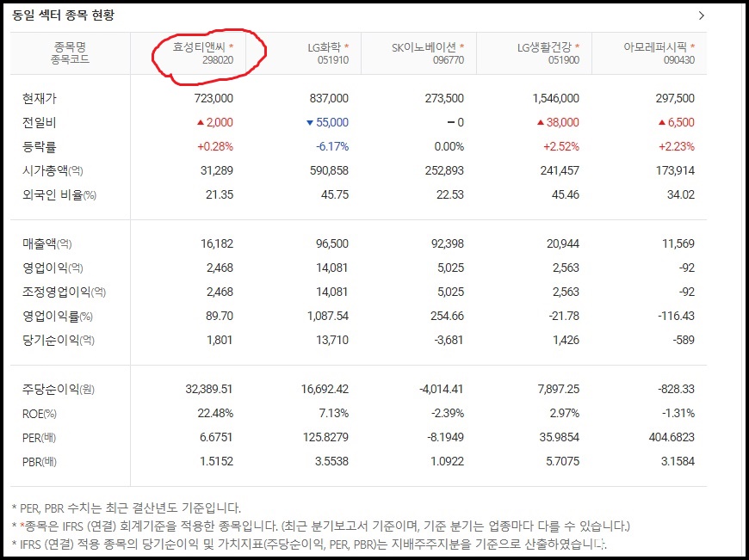
Task: Click foreign ratio value 34.02
Action: (681, 194)
